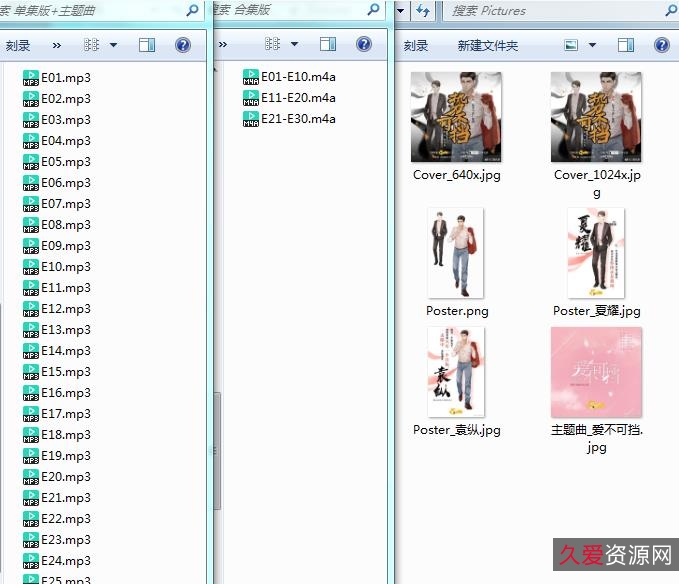
Task: Select E21-E30.m4a file name
Action: click(298, 119)
